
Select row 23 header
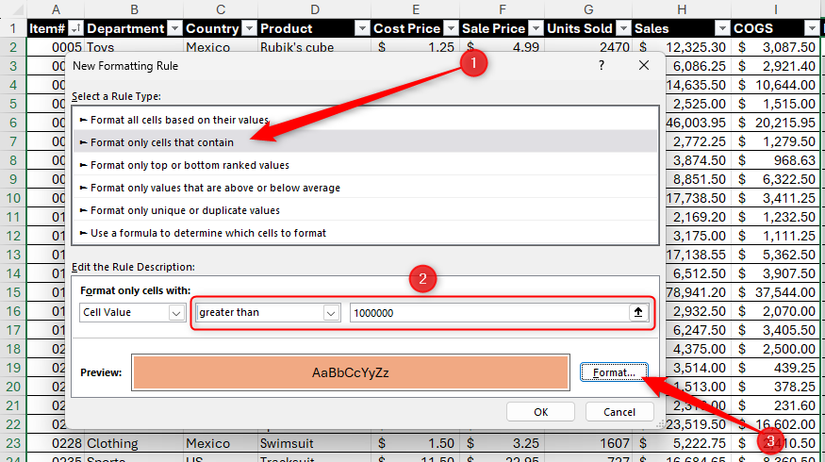click(x=13, y=443)
